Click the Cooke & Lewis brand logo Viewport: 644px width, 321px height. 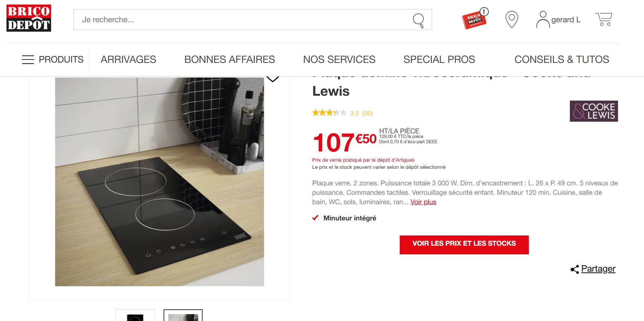594,111
